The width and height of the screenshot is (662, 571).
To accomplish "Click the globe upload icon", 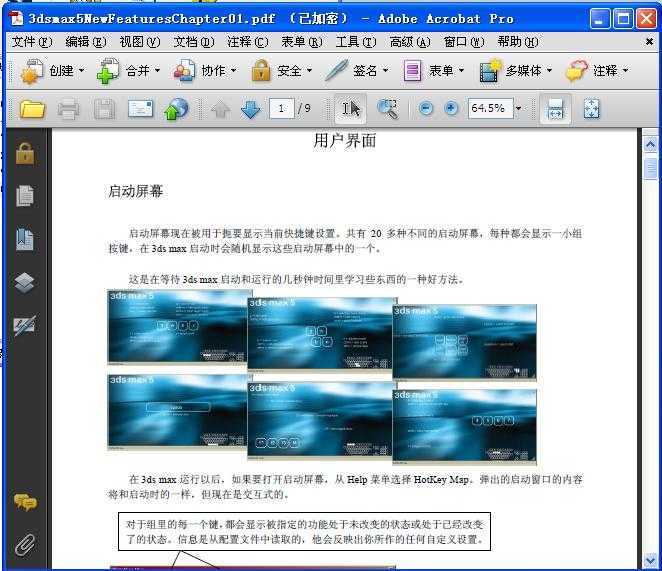I will click(x=176, y=109).
